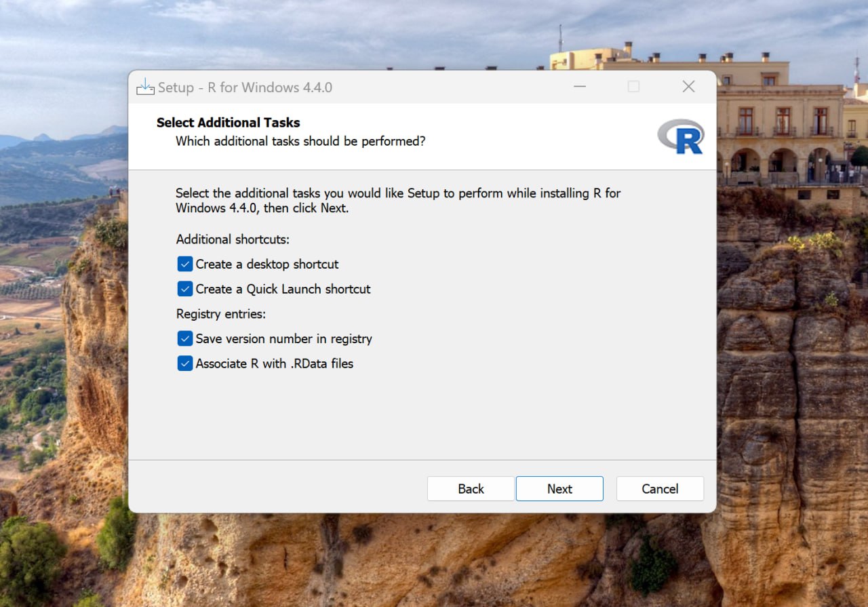
Task: Uncheck Create a desktop shortcut checkbox
Action: (185, 264)
